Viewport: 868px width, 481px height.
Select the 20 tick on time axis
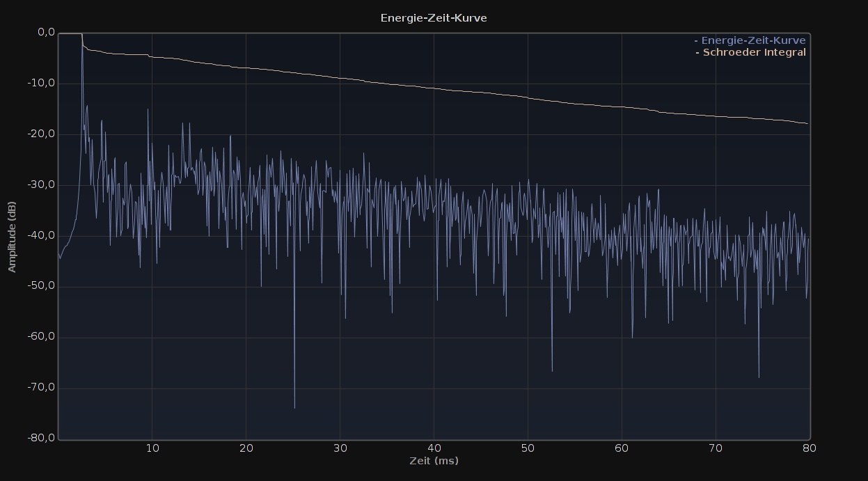(246, 448)
